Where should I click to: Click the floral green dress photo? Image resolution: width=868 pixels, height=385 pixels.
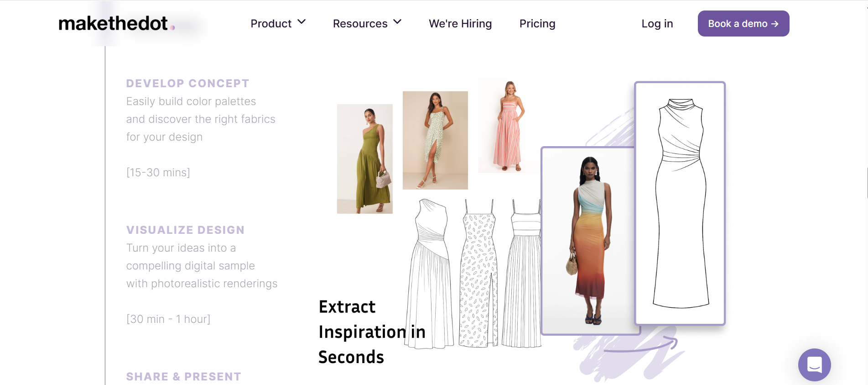(435, 140)
